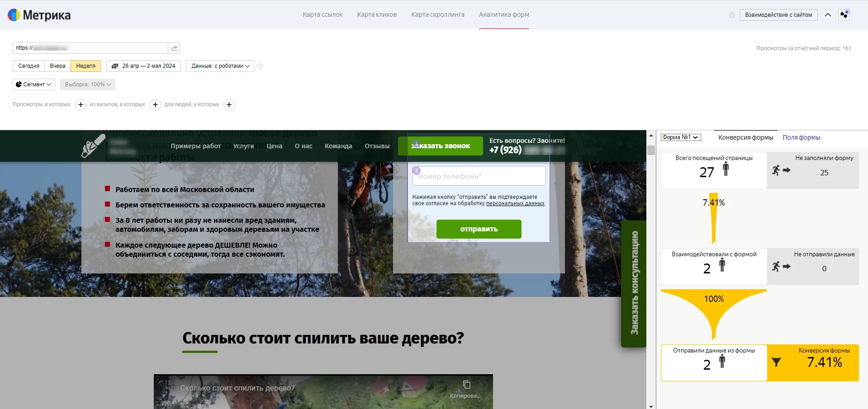Click the funnel icon in Конверсия формы block
Screen dimensions: 868x409
click(x=776, y=362)
